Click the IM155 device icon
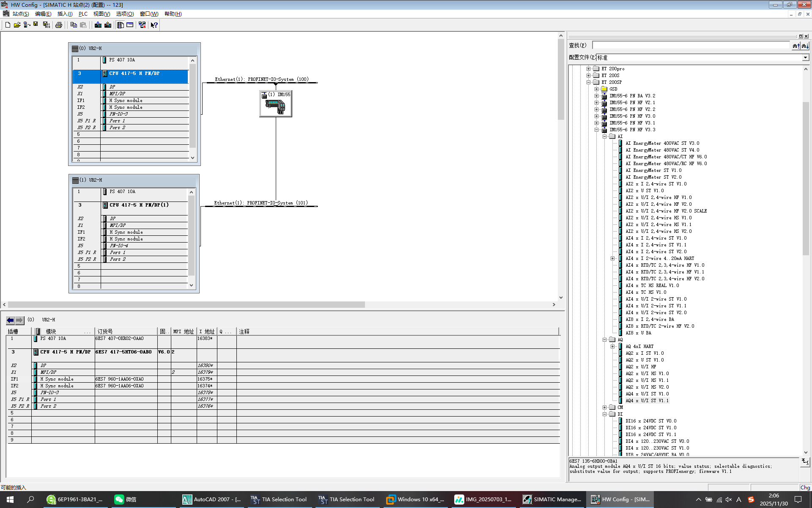812x508 pixels. pyautogui.click(x=275, y=107)
